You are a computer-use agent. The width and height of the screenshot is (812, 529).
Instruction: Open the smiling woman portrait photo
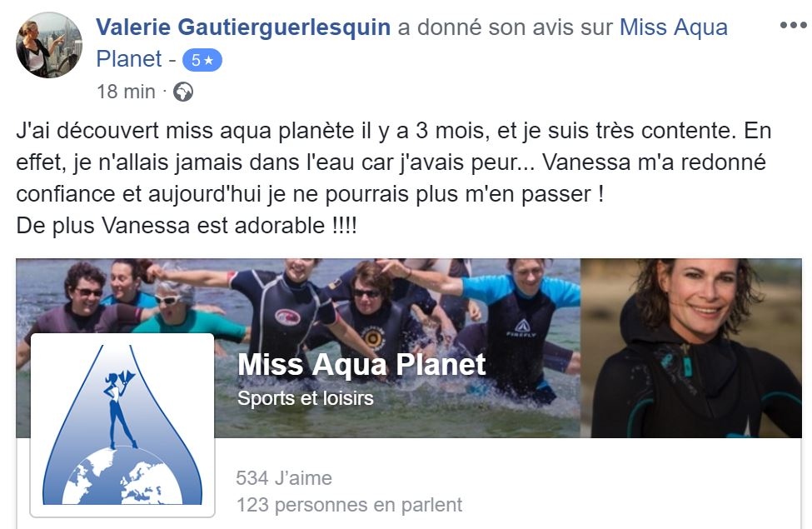point(690,347)
